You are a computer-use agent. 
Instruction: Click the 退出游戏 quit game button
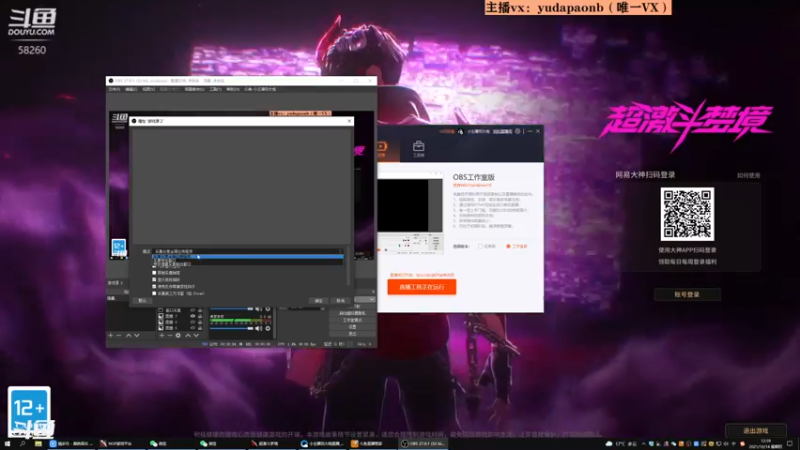tap(756, 431)
